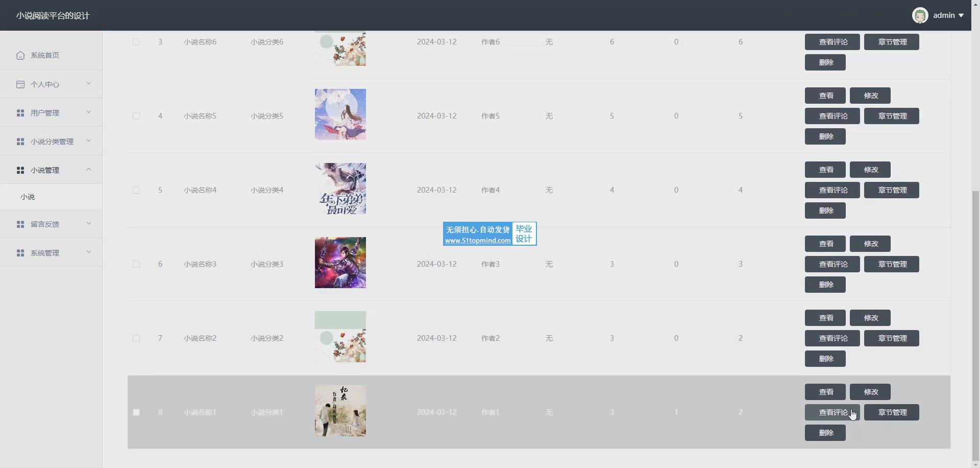The height and width of the screenshot is (468, 980).
Task: Expand the 用户管理 menu chevron
Action: [x=89, y=112]
